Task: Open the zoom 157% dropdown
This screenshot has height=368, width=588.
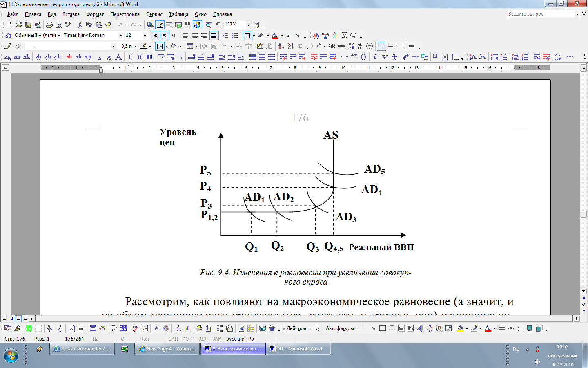Action: click(x=248, y=25)
